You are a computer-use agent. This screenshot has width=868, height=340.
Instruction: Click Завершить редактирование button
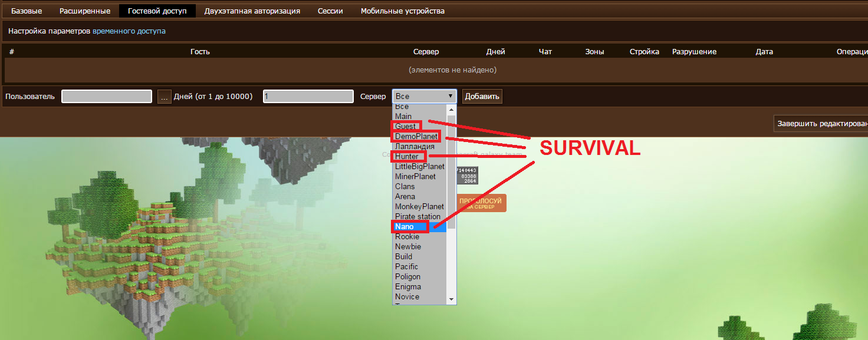click(x=821, y=124)
